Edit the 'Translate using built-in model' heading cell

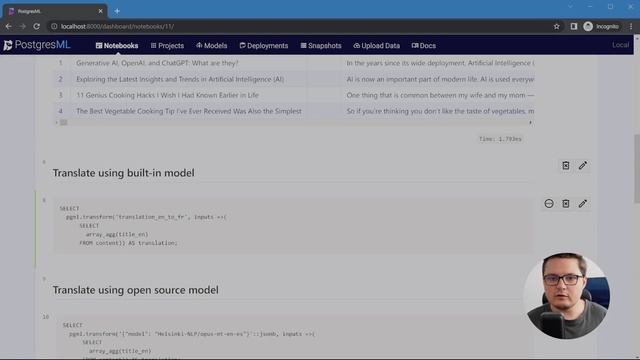pos(582,165)
